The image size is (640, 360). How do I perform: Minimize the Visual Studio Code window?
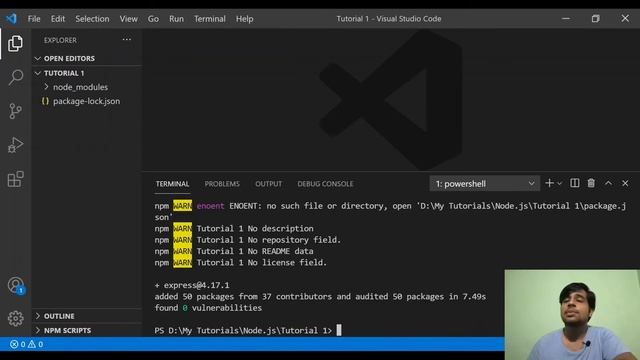[566, 18]
